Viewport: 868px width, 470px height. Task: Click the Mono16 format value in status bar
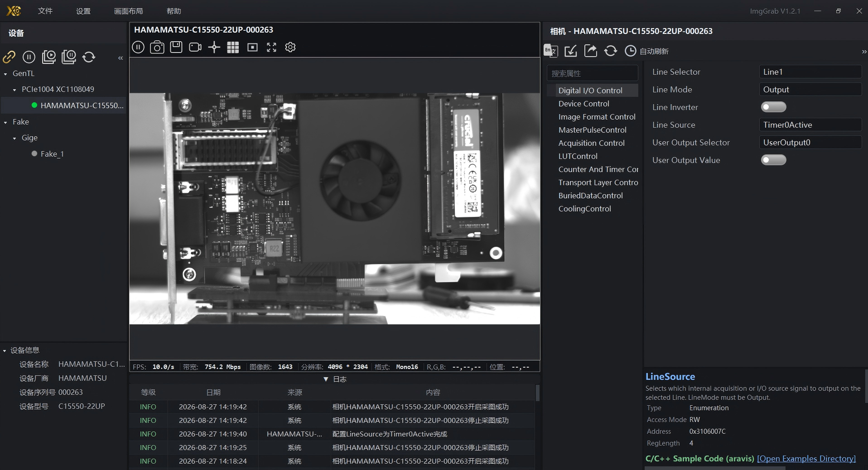pyautogui.click(x=407, y=367)
